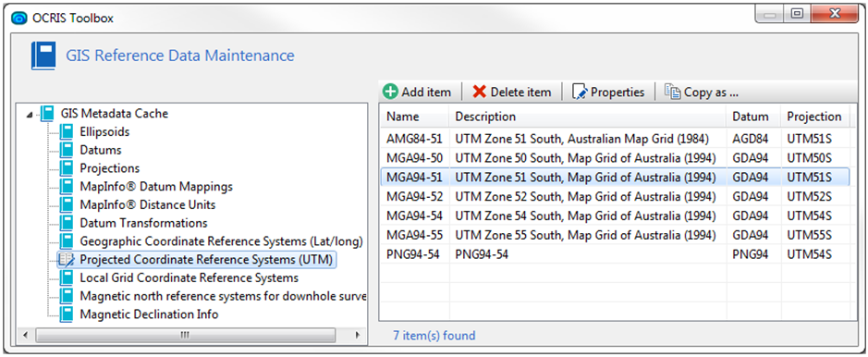Click the open-book icon beside Projected Coordinate Reference Systems
Viewport: 868px width, 357px height.
(x=67, y=260)
